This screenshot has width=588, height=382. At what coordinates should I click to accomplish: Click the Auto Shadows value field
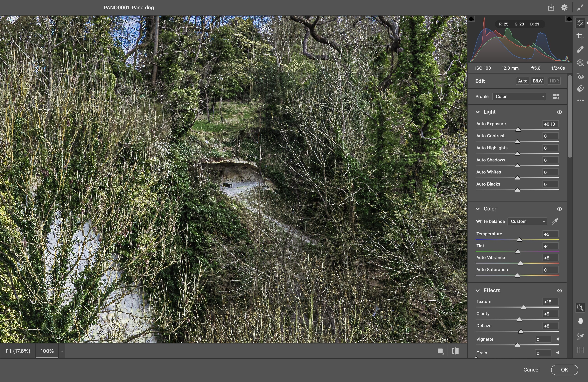(x=550, y=160)
